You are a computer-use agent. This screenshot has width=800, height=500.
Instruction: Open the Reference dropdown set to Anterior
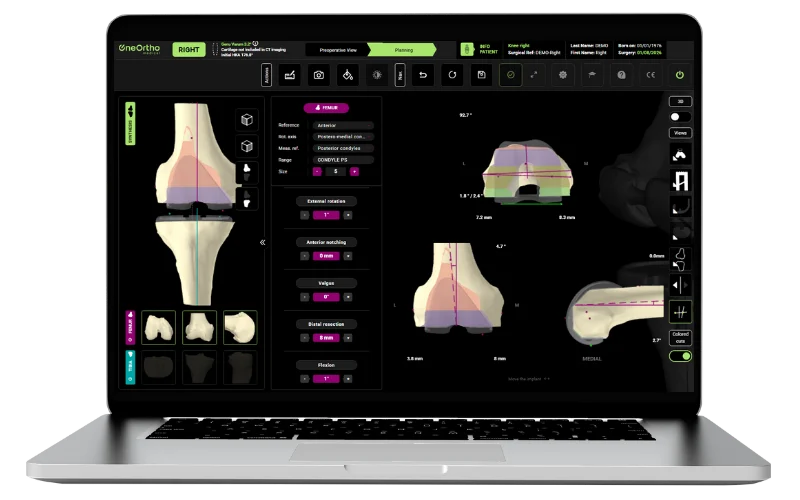point(343,125)
